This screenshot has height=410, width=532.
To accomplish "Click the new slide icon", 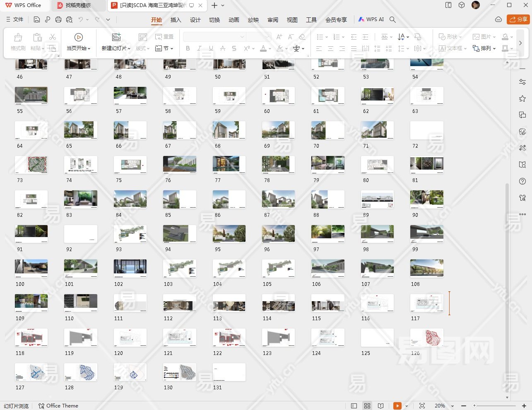I will pyautogui.click(x=116, y=37).
